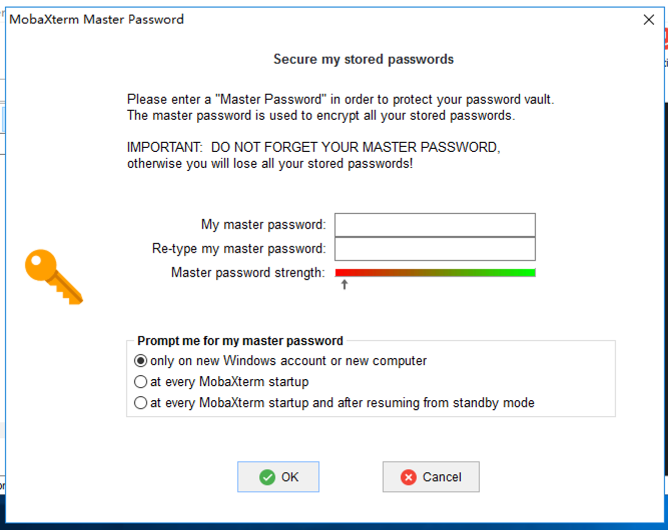Click the 'Secure my stored passwords' heading
668x530 pixels.
tap(364, 59)
